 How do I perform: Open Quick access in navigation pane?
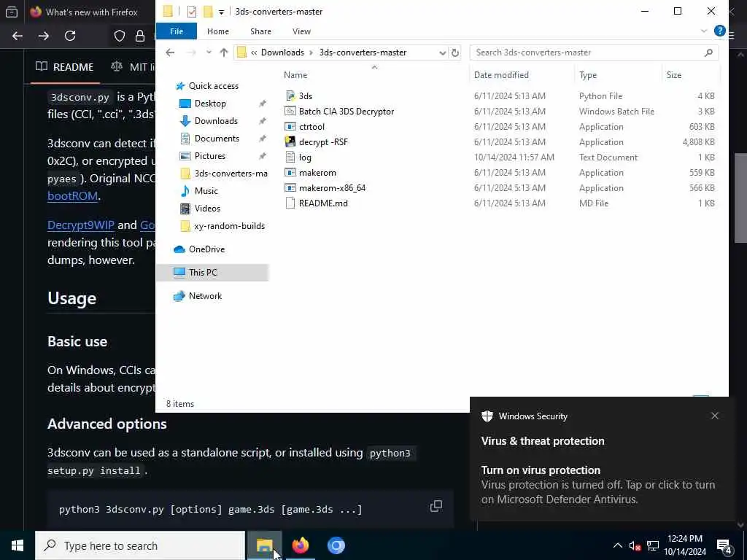(214, 86)
